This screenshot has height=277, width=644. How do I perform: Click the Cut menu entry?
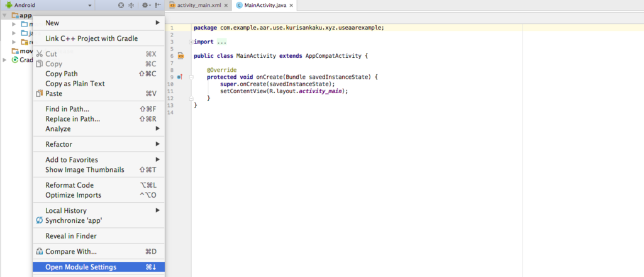tap(99, 54)
